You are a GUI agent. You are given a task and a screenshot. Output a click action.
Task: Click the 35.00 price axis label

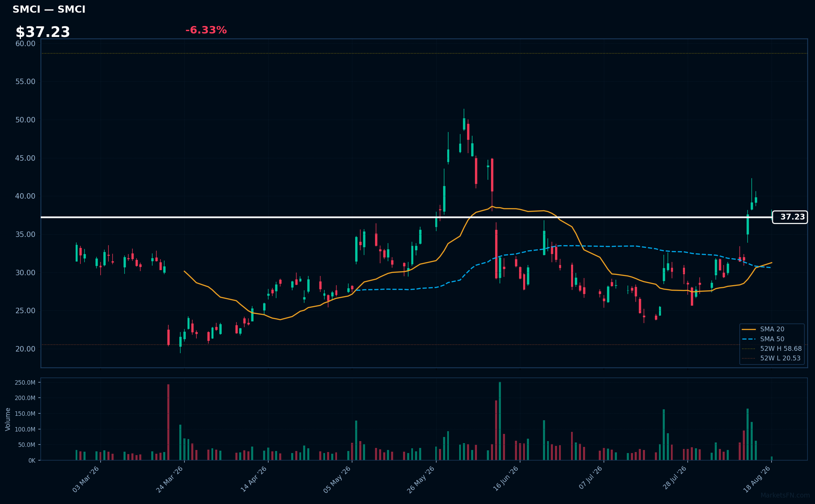pyautogui.click(x=25, y=235)
